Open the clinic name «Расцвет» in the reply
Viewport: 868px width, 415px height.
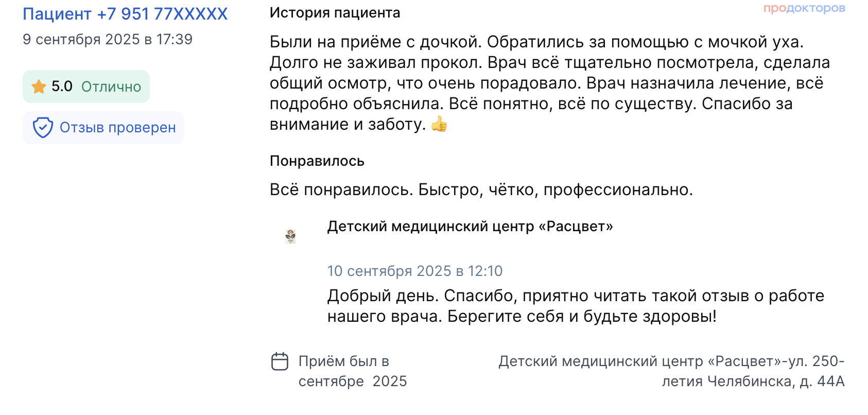pyautogui.click(x=470, y=227)
